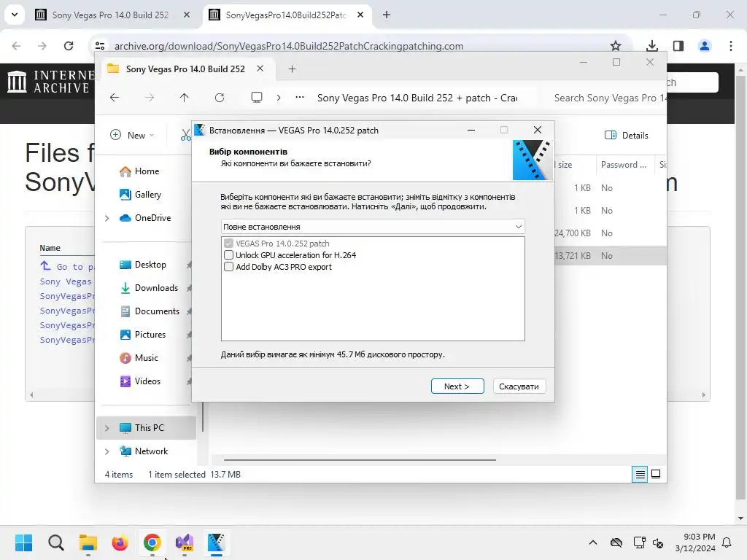Show hidden system tray icons

tap(592, 542)
